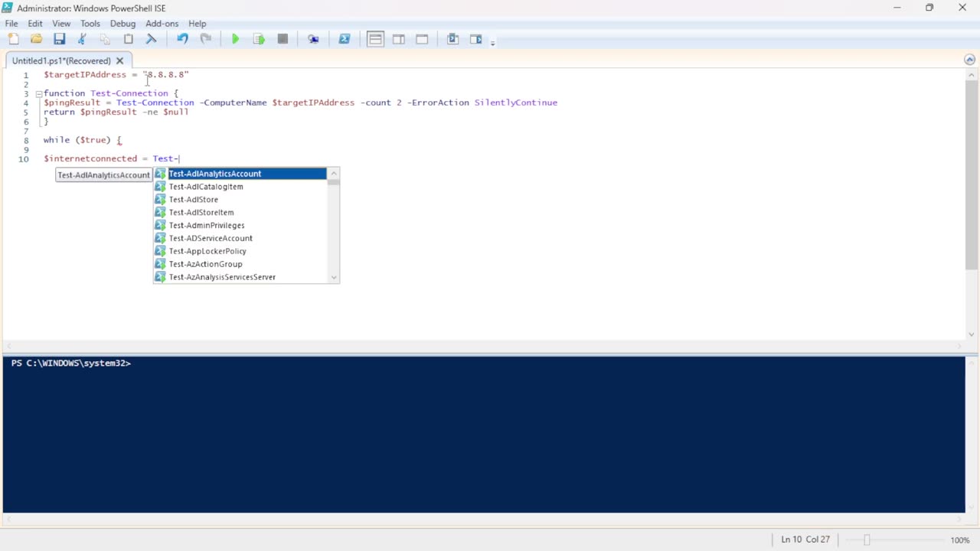Copy selection using the Copy icon
This screenshot has width=980, height=551.
pyautogui.click(x=105, y=39)
